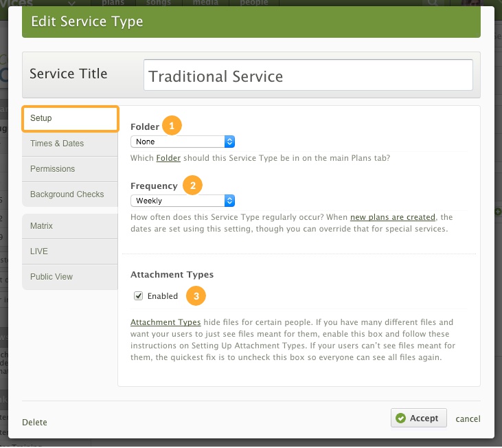Uncheck the Attachment Types Enabled checkbox
Image resolution: width=502 pixels, height=448 pixels.
coord(138,296)
